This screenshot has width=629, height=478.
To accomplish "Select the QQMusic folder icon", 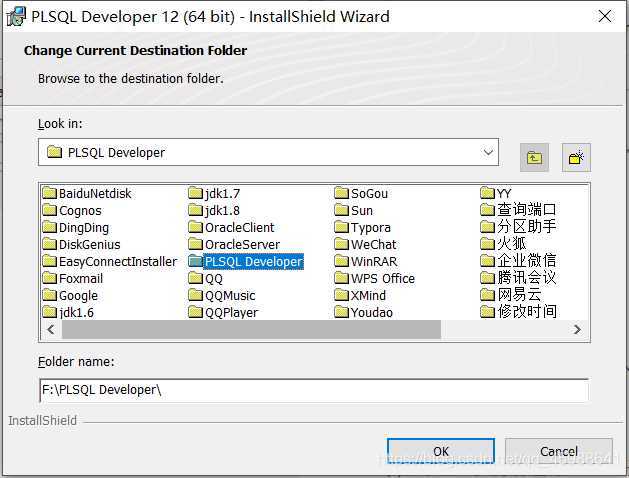I will tap(196, 296).
